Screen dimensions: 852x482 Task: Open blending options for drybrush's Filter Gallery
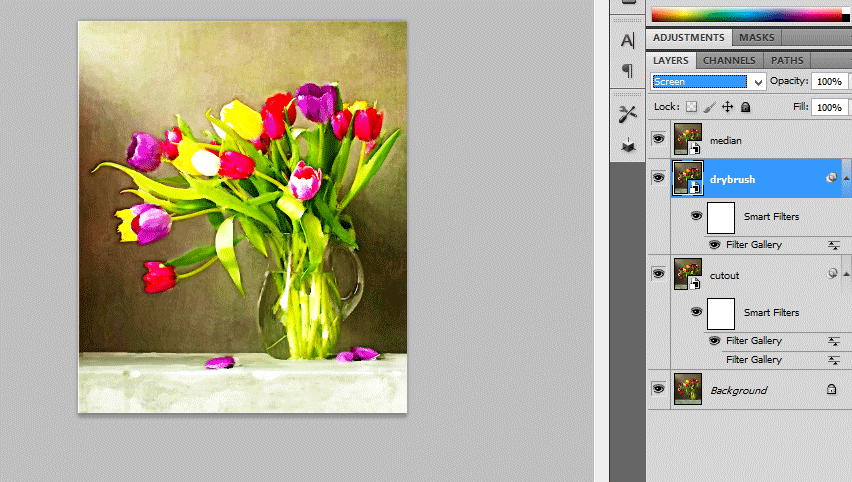click(834, 246)
